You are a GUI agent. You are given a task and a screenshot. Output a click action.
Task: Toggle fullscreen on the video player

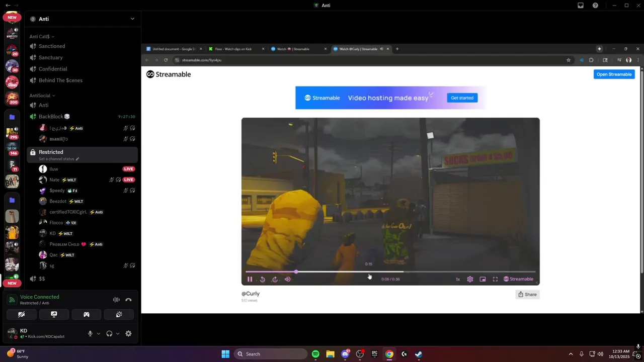click(x=495, y=279)
